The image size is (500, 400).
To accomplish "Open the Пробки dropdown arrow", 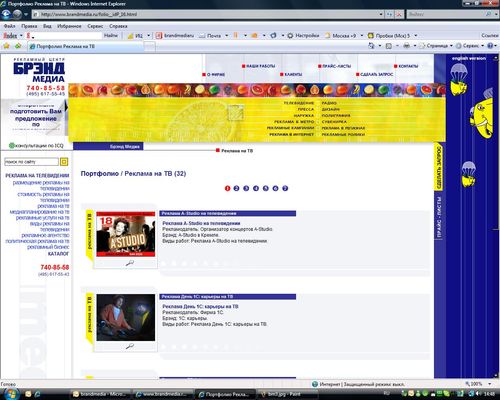I will click(x=416, y=36).
